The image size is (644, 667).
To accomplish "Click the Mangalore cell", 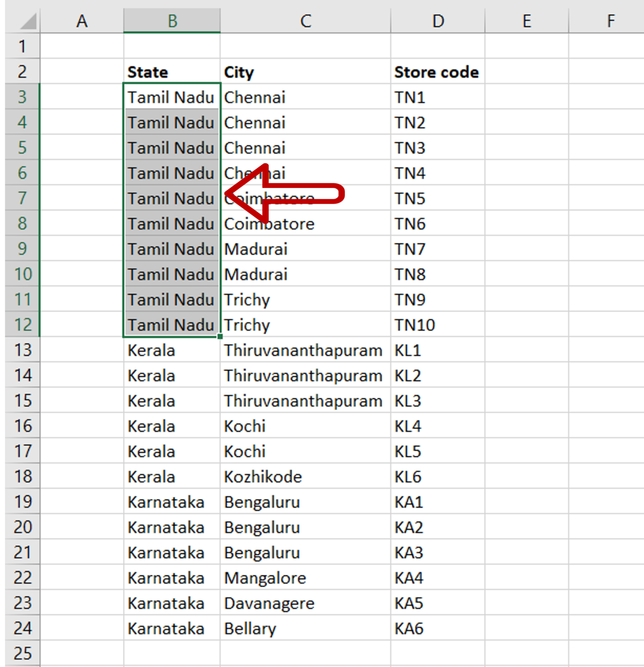I will 305,578.
